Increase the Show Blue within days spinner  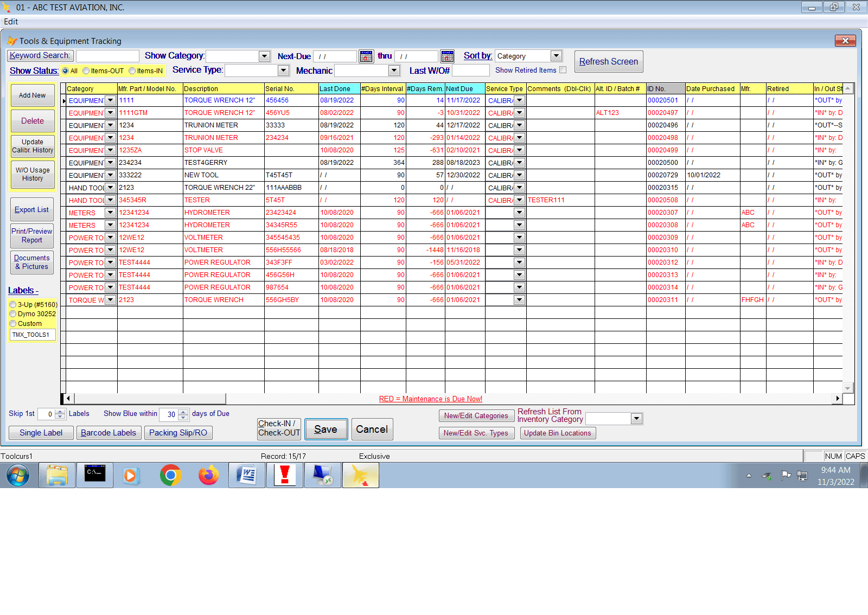183,412
